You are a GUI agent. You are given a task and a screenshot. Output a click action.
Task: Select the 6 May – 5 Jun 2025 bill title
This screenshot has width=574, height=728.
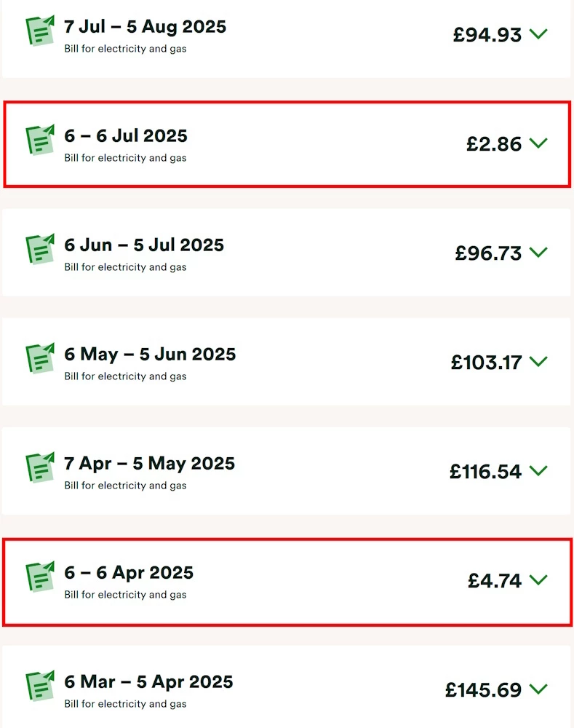coord(150,355)
